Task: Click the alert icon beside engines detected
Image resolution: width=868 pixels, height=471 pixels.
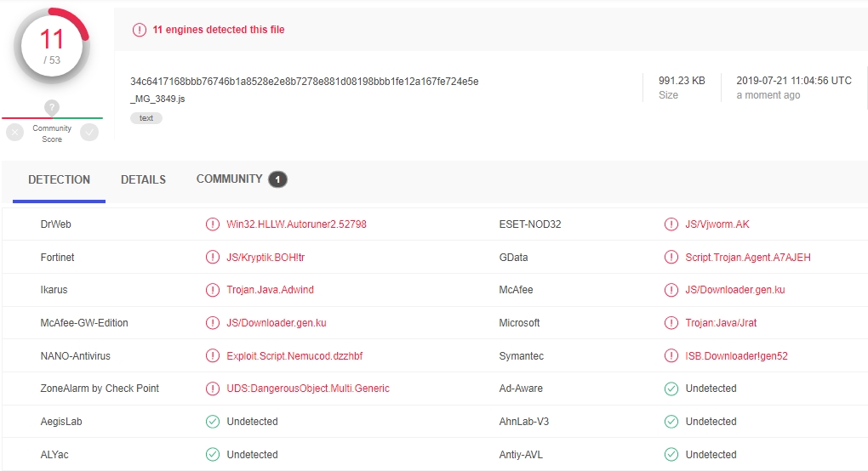Action: (140, 30)
